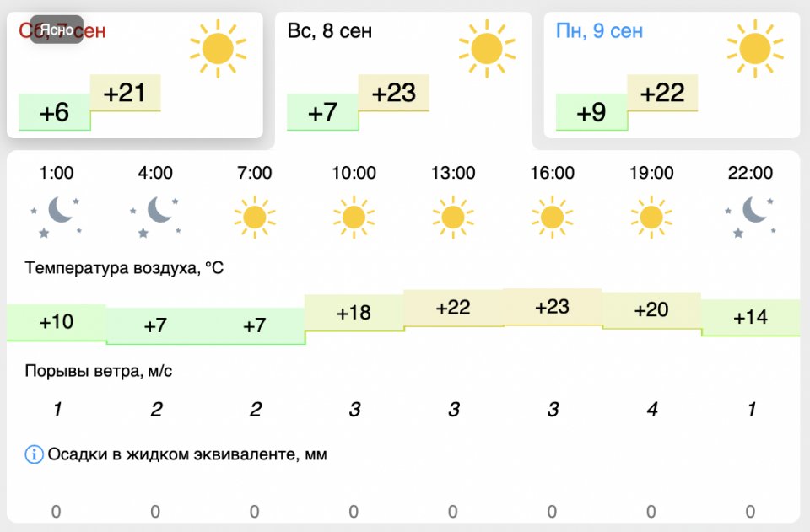
Task: Click the 19:00 time label
Action: [651, 173]
